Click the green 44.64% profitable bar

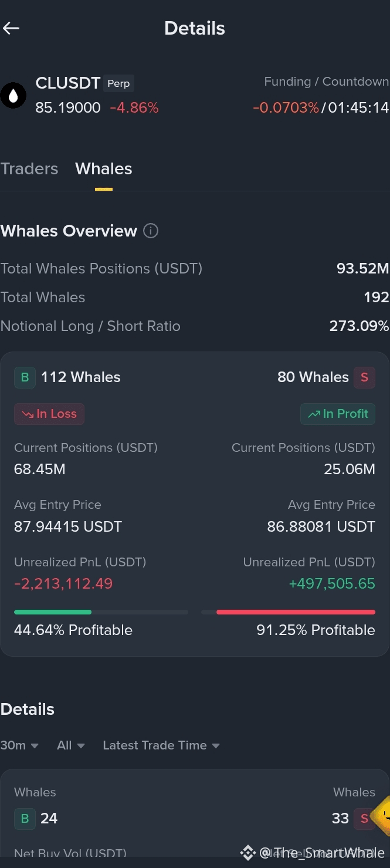coord(53,612)
